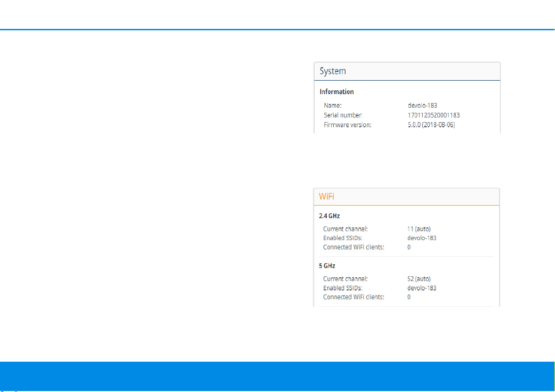
Task: Select connected clients count 0 under 5 GHz
Action: (409, 297)
